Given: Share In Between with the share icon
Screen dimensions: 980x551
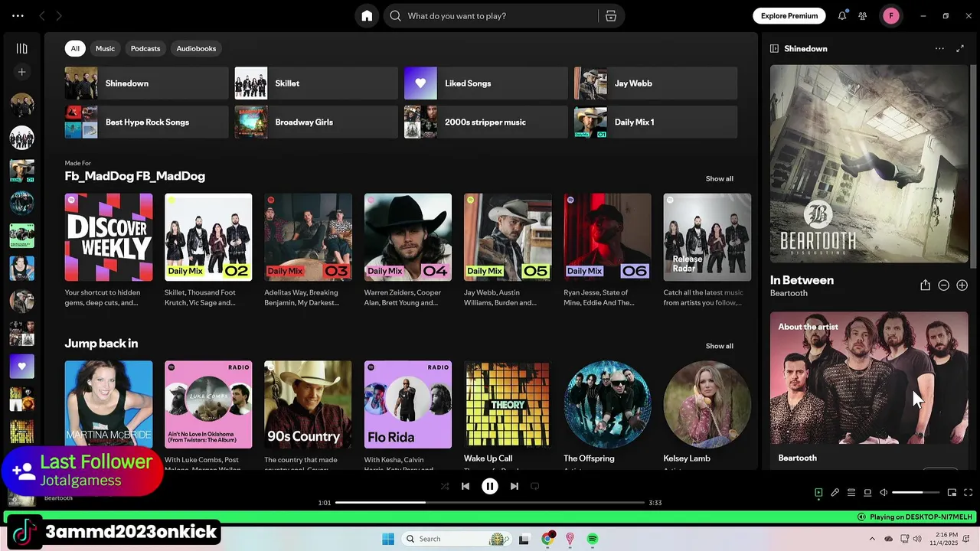Looking at the screenshot, I should (x=925, y=285).
